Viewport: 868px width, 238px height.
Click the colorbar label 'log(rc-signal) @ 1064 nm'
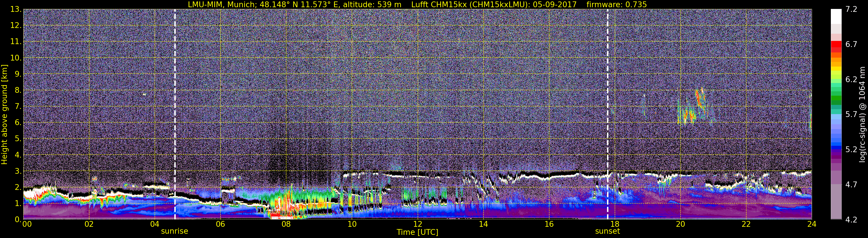click(862, 114)
